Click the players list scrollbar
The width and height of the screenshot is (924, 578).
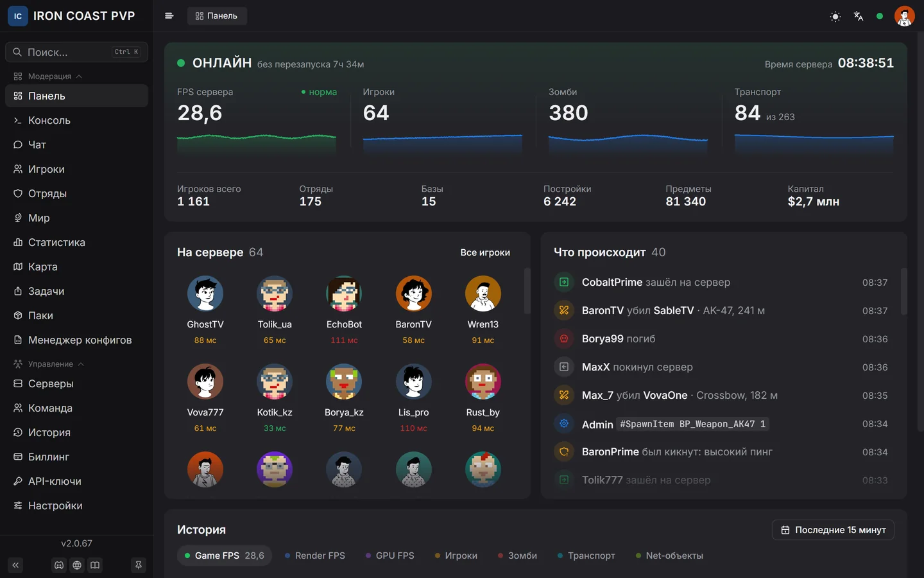[527, 291]
